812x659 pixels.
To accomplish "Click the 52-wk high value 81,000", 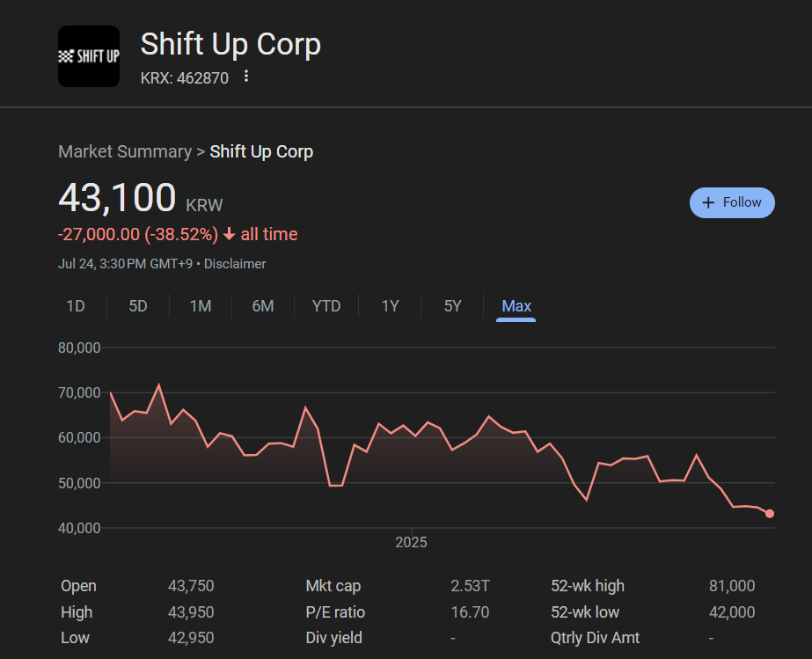I will 732,586.
